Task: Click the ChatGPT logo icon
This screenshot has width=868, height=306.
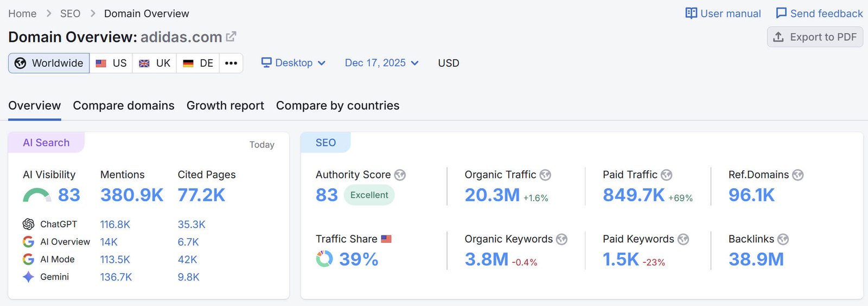Action: pos(28,224)
